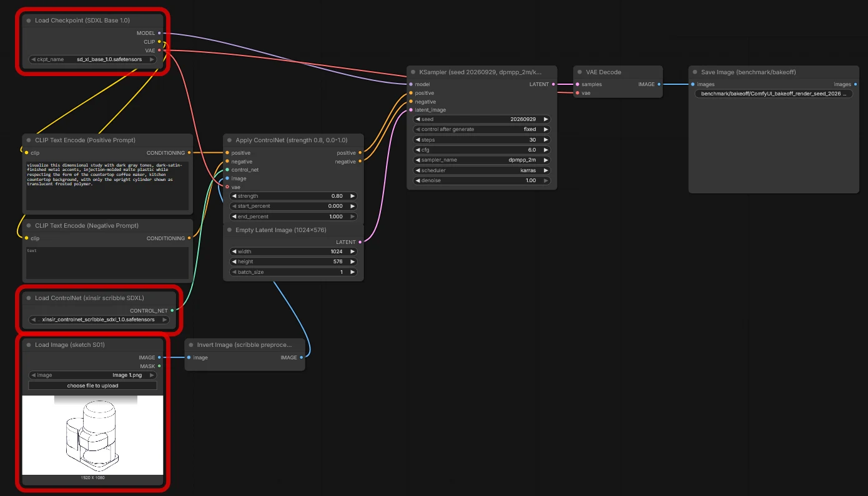
Task: Select the MASK output socket on Load Image
Action: pos(159,366)
